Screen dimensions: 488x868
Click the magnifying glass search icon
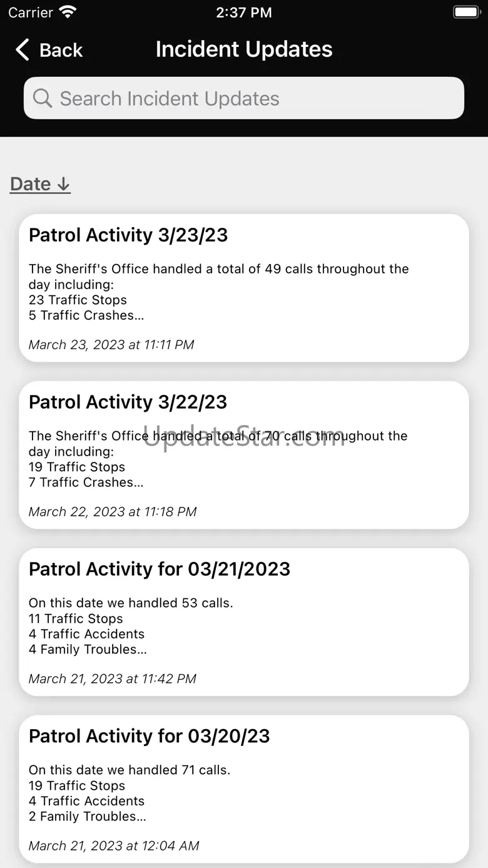click(x=42, y=98)
